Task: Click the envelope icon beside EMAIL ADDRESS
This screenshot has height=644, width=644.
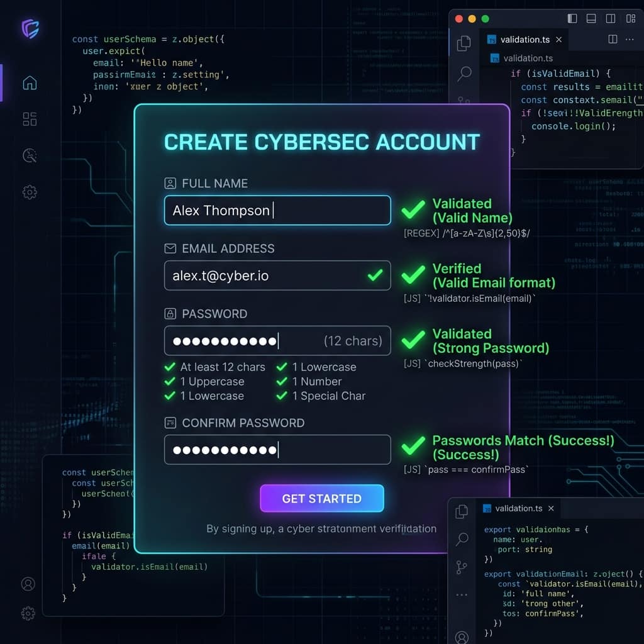Action: (170, 248)
